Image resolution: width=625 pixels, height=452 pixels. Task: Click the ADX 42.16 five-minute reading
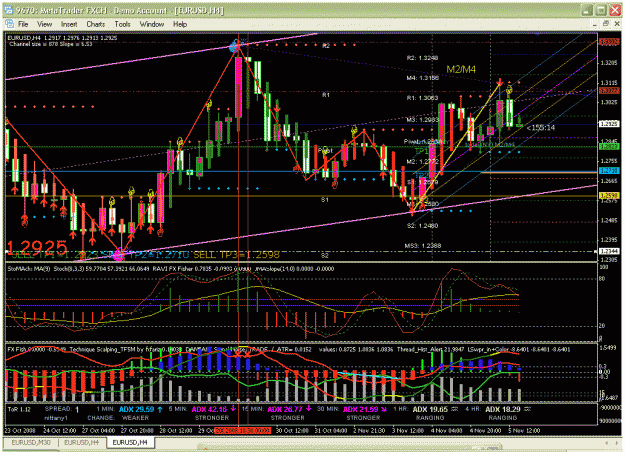pos(209,409)
